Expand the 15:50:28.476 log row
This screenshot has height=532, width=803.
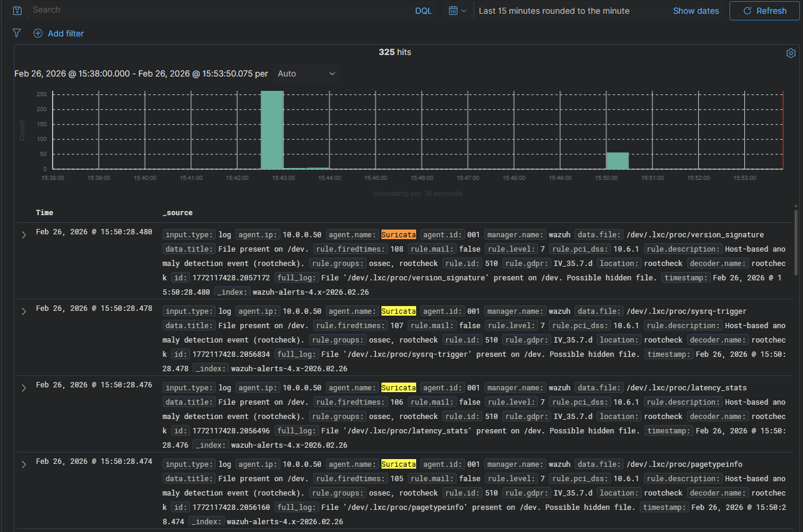click(x=24, y=388)
